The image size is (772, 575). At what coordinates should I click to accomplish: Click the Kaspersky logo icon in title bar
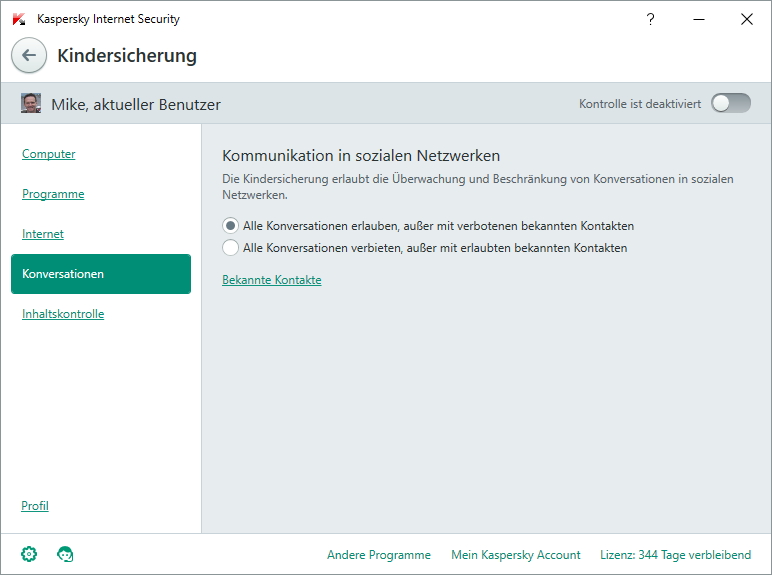tap(19, 19)
